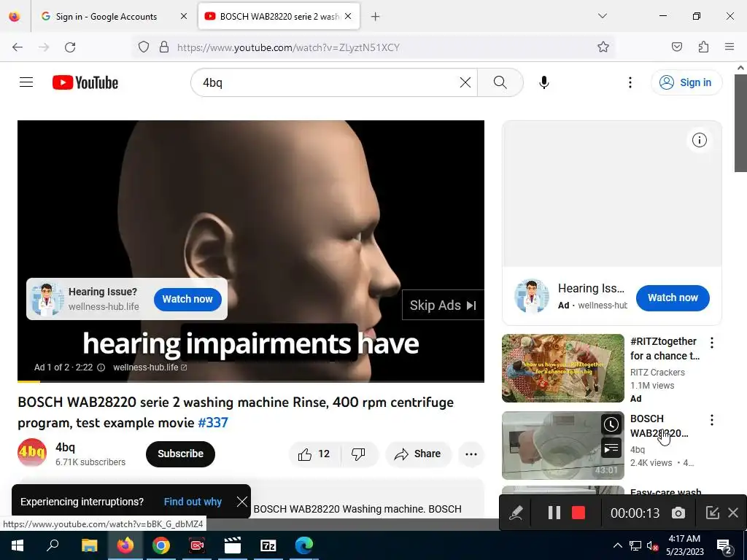
Task: Collapse the recorder toolbar
Action: [x=712, y=513]
